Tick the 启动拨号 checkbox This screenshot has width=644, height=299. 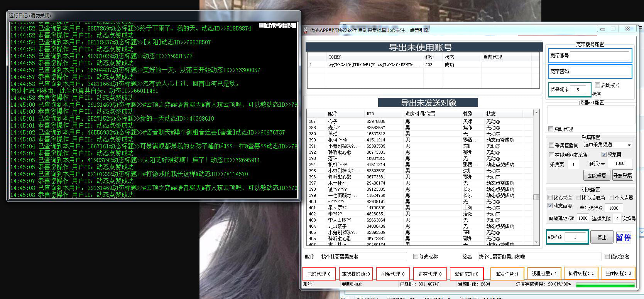click(x=597, y=85)
